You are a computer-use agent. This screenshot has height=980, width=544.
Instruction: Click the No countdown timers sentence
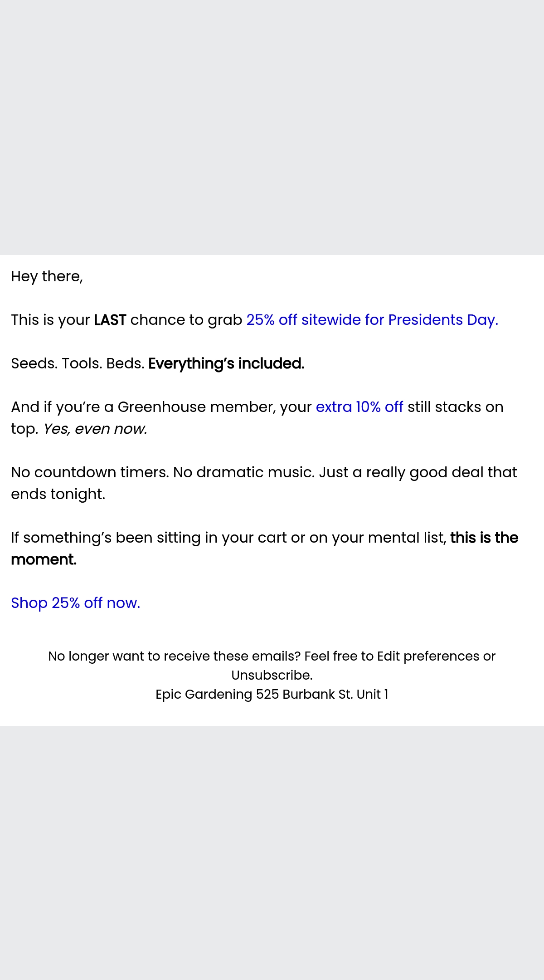pyautogui.click(x=90, y=472)
